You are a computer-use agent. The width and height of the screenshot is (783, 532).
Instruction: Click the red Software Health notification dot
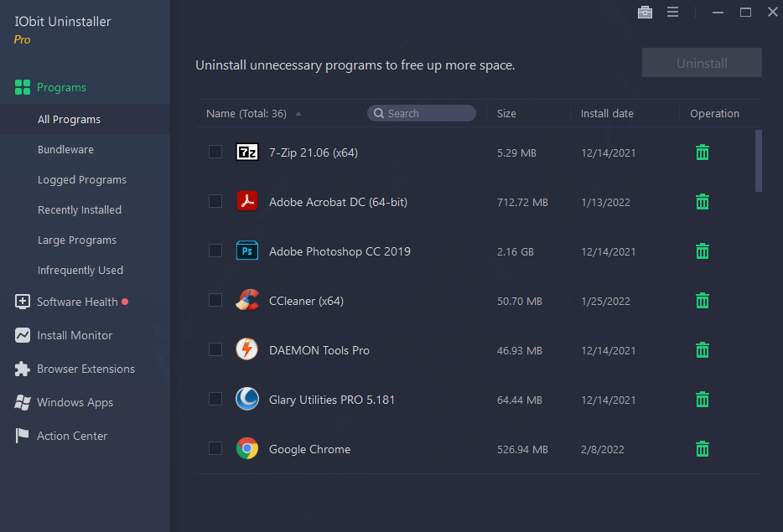pos(125,302)
